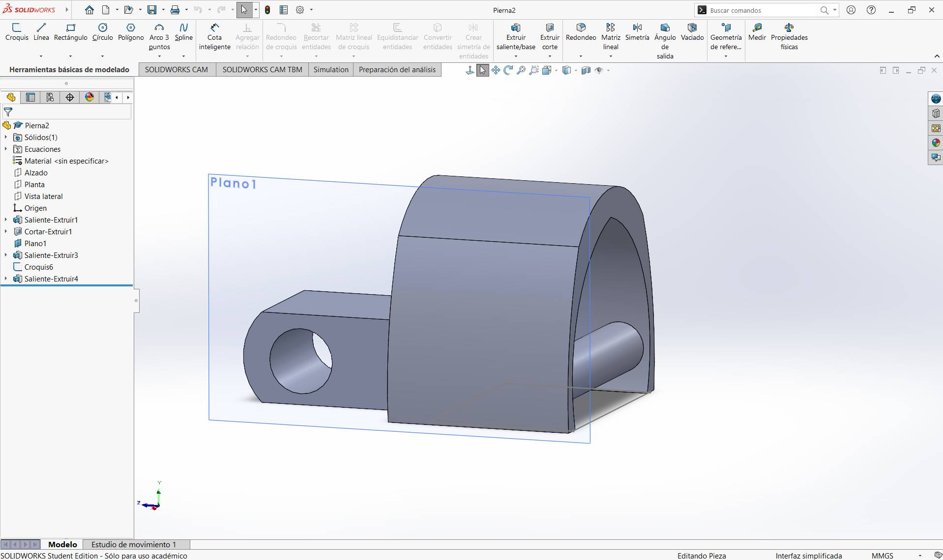Open Propiedades físicas mass properties
The image size is (943, 560).
coord(789,37)
